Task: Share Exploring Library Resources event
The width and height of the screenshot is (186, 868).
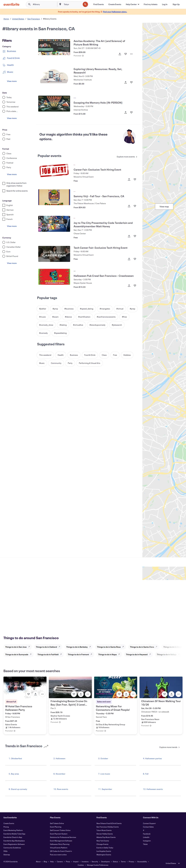Action: coord(126,82)
